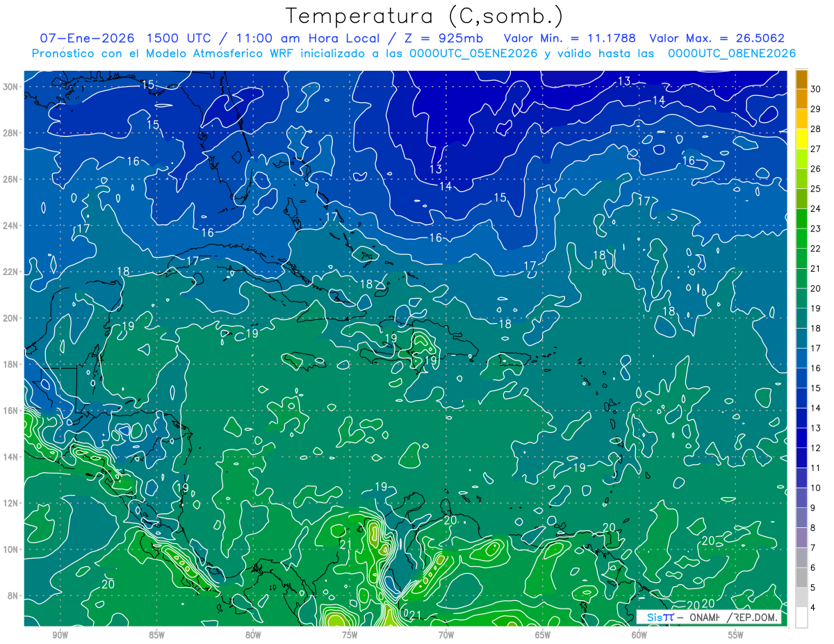This screenshot has height=644, width=834.
Task: Click the 90W longitude axis label
Action: point(60,636)
